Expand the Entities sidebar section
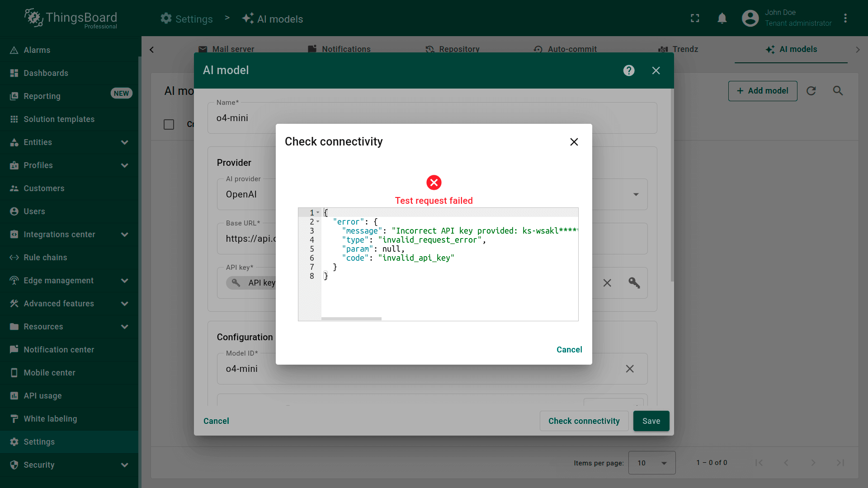 [124, 142]
